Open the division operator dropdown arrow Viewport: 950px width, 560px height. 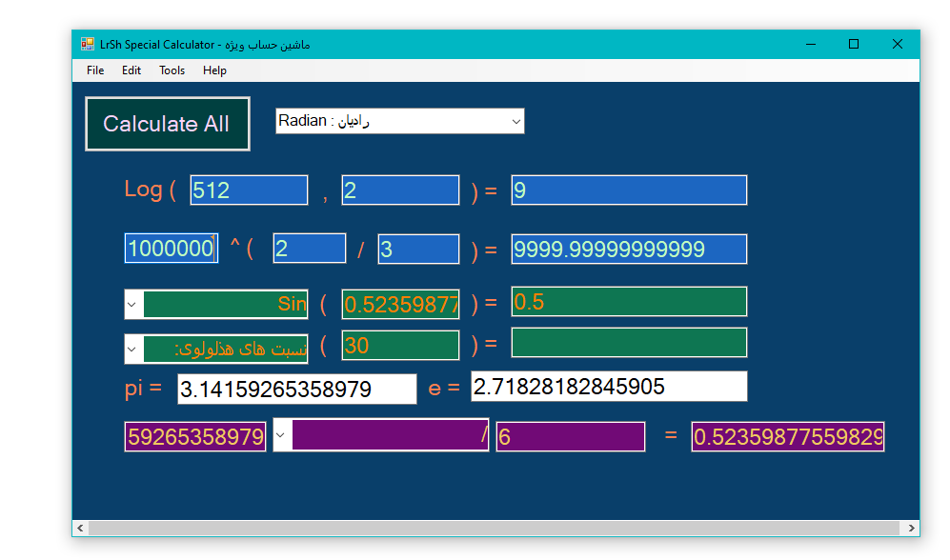[282, 436]
